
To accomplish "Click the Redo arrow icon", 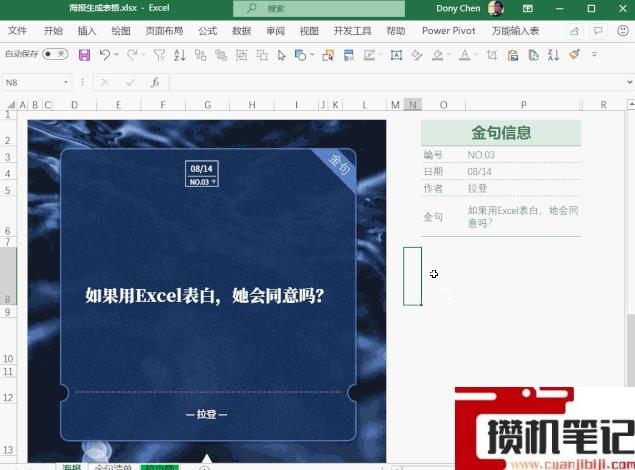I will 132,55.
